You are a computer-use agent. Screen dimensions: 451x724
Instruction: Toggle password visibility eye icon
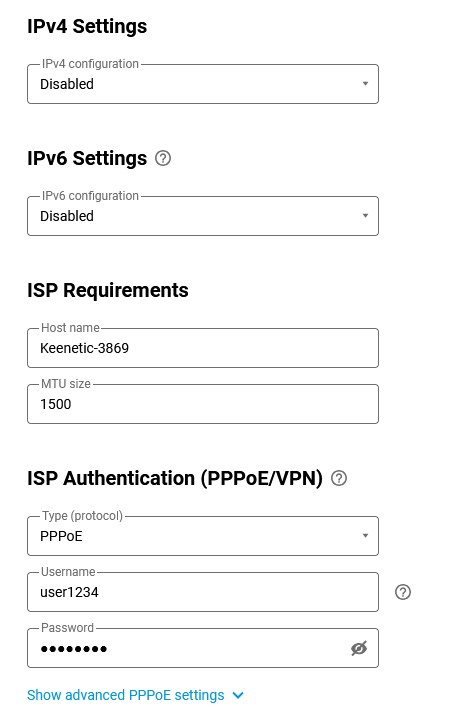point(359,648)
